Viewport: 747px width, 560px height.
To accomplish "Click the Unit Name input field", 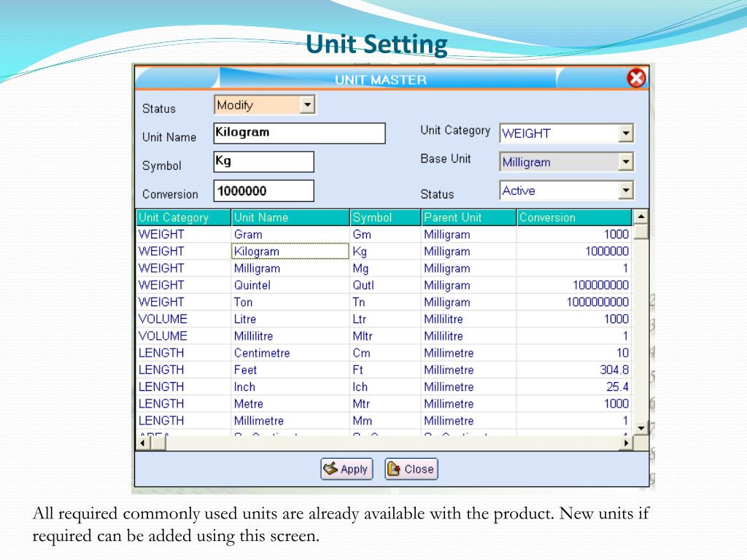I will click(299, 133).
